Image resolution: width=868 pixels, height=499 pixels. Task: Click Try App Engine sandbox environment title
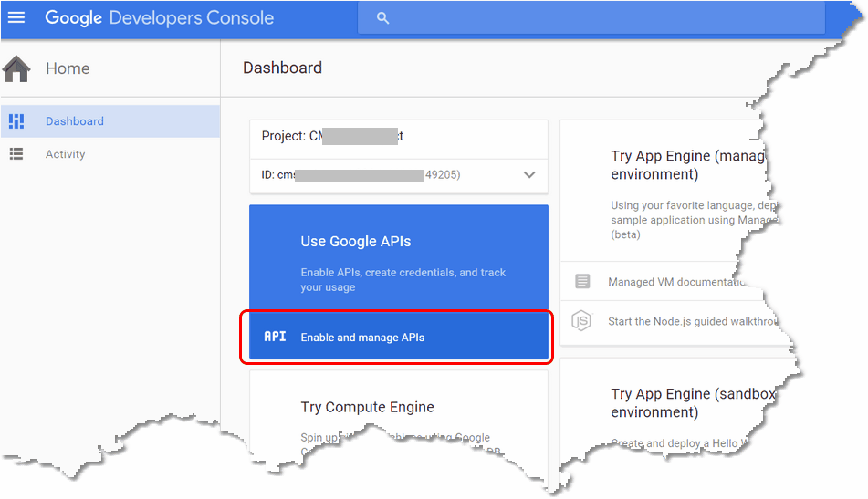pos(693,402)
